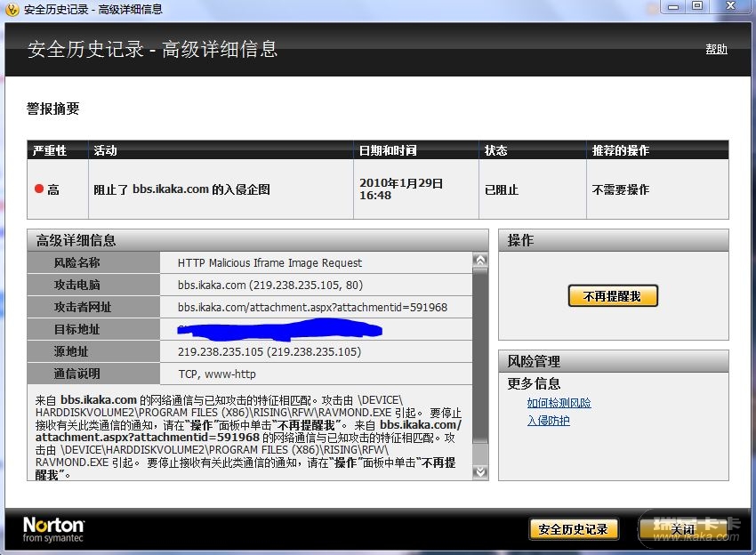The image size is (756, 555).
Task: Click the bbs.ikaka.com (219.238.235.105, 80) value
Action: pos(270,285)
